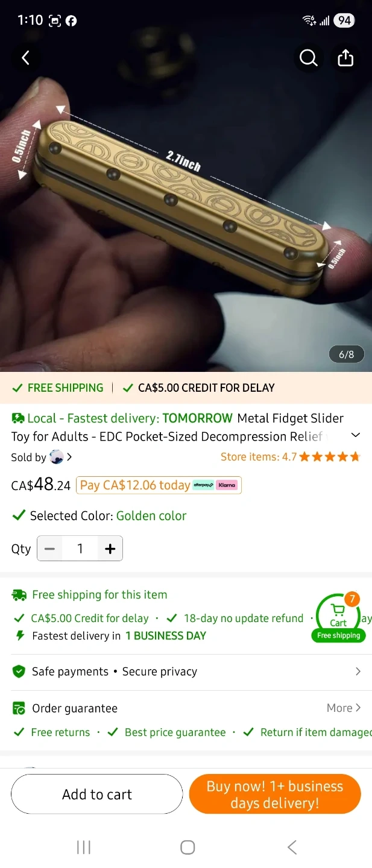Increase quantity with plus button
This screenshot has height=868, width=372.
click(x=110, y=549)
